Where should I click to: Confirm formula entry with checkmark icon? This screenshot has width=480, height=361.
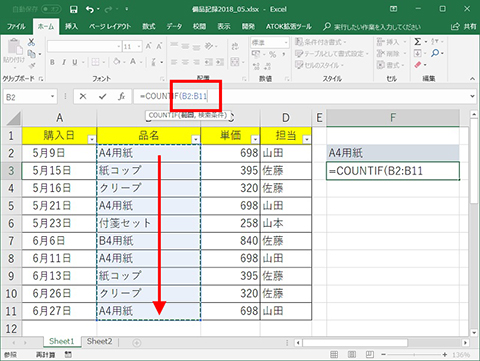102,96
